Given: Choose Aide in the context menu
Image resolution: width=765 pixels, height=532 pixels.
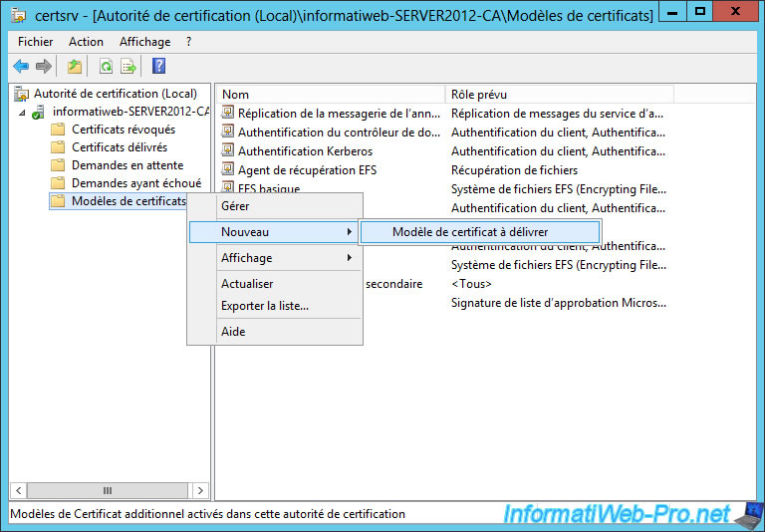Looking at the screenshot, I should (x=275, y=332).
